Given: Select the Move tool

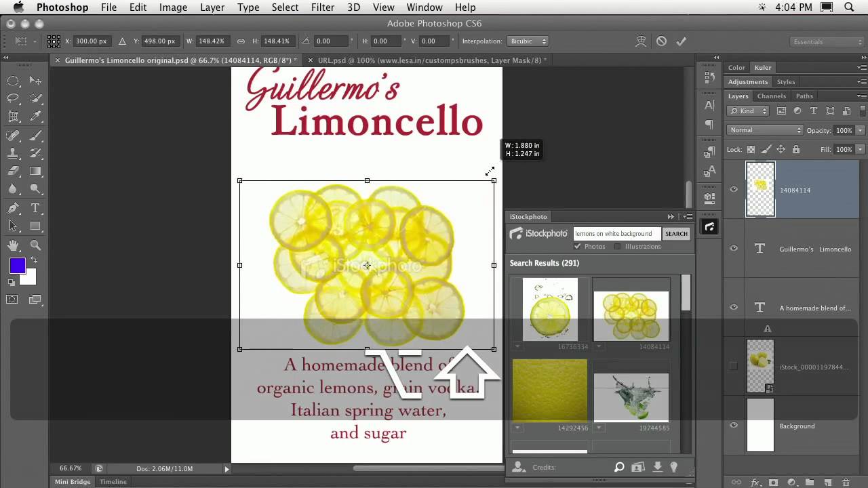Looking at the screenshot, I should pyautogui.click(x=36, y=81).
